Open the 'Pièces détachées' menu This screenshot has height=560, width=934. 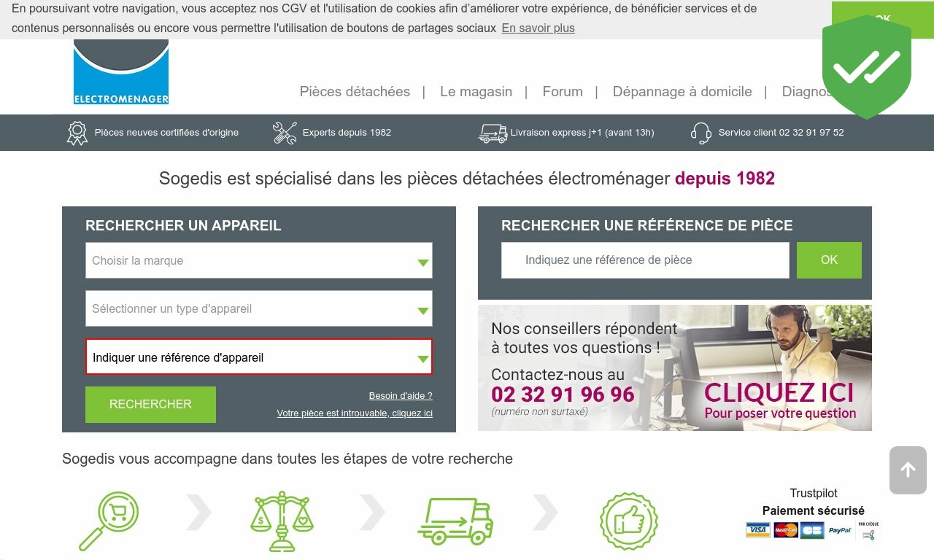[355, 91]
